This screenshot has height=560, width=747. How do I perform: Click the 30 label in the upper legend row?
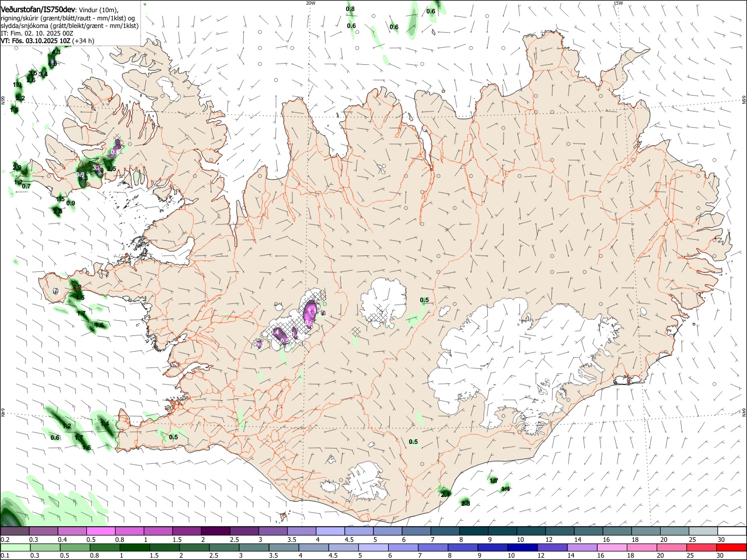coord(721,540)
